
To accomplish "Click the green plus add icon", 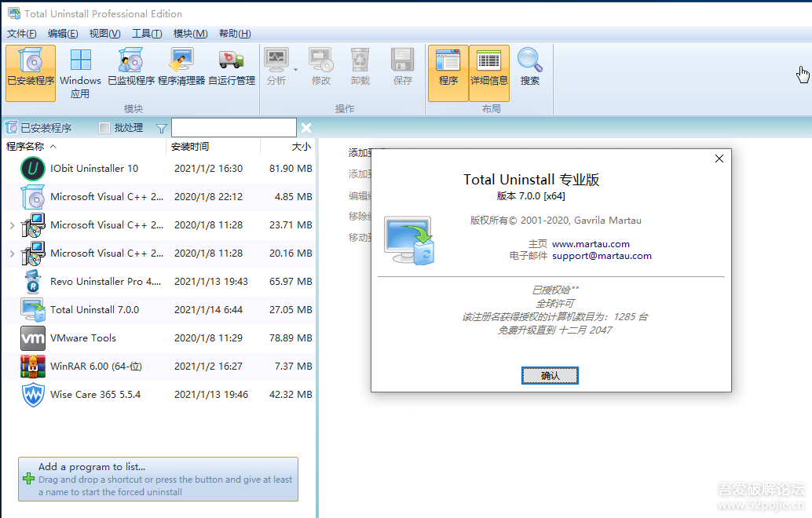I will tap(29, 479).
